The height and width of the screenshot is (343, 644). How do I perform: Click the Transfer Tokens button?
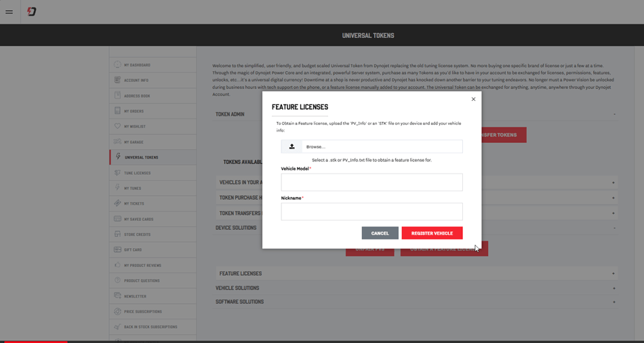pos(504,135)
